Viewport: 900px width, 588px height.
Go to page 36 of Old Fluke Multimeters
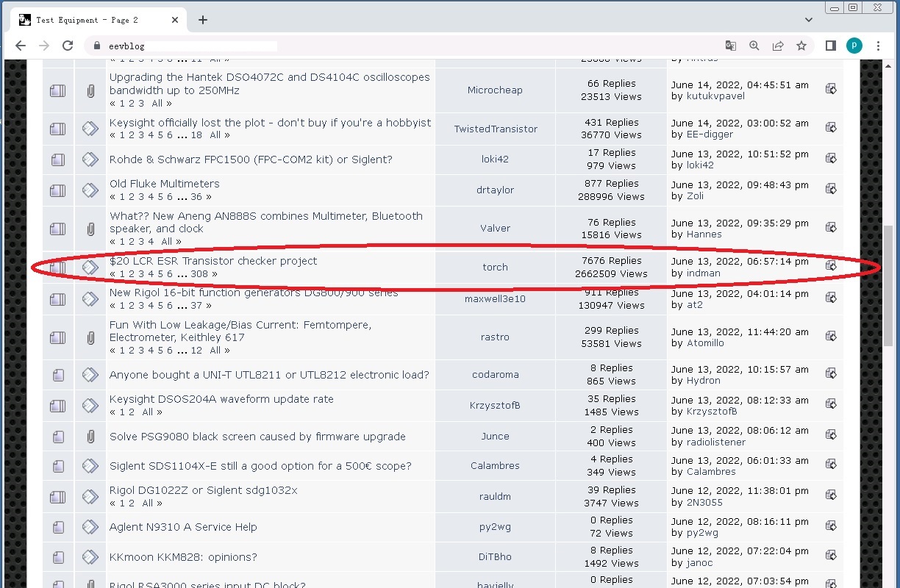tap(196, 197)
